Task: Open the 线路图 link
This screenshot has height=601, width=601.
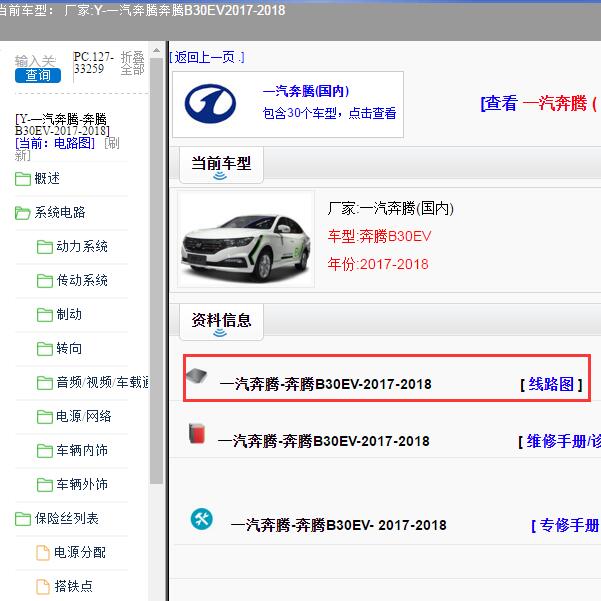Action: (551, 384)
